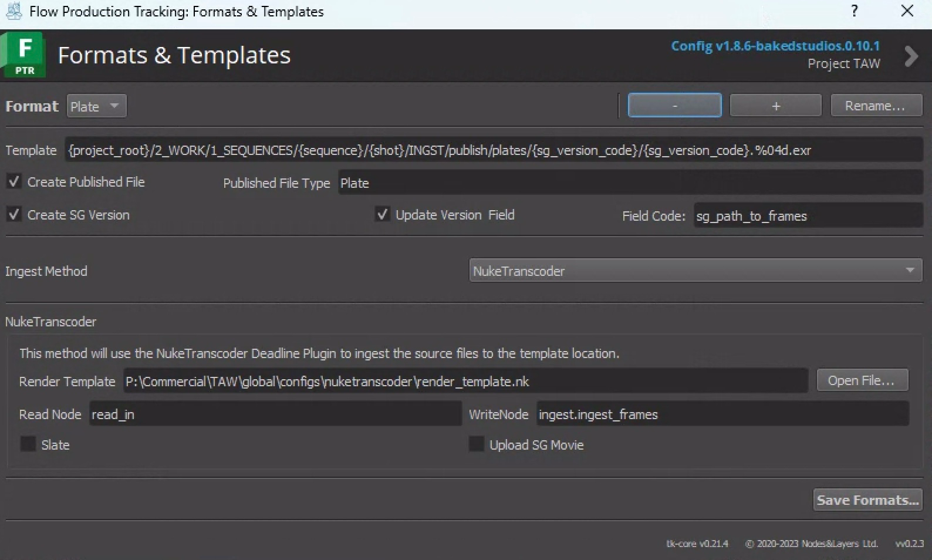
Task: Click the minus remove format button
Action: pyautogui.click(x=674, y=106)
